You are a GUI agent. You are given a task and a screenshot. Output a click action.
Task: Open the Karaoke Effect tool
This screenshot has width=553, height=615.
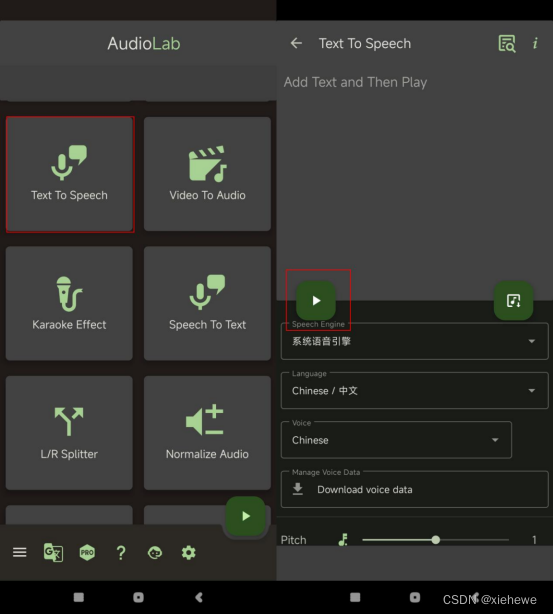(69, 304)
